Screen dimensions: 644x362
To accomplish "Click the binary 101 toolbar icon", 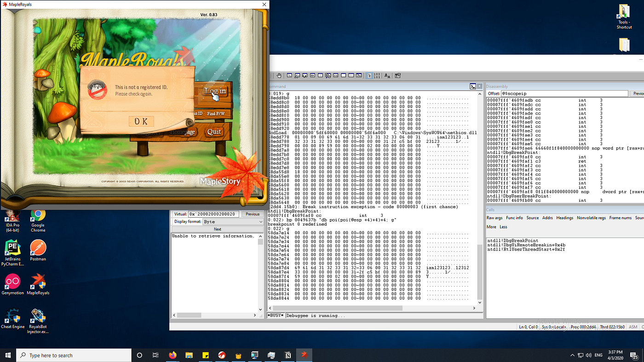I will (377, 76).
